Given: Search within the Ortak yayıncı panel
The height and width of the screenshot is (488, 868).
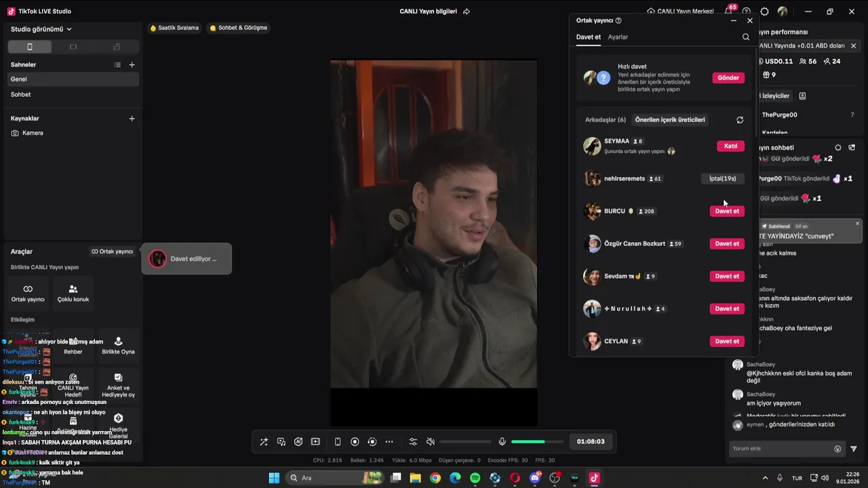Looking at the screenshot, I should (746, 37).
